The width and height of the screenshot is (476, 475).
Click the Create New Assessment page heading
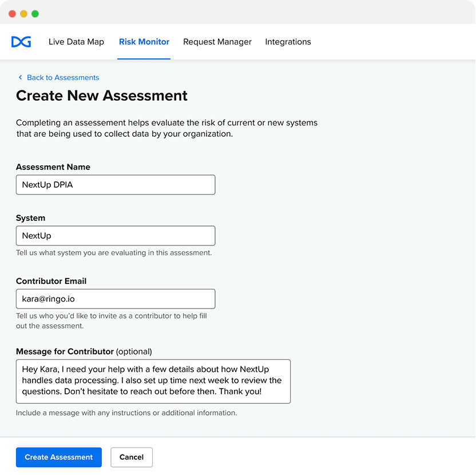click(x=102, y=96)
